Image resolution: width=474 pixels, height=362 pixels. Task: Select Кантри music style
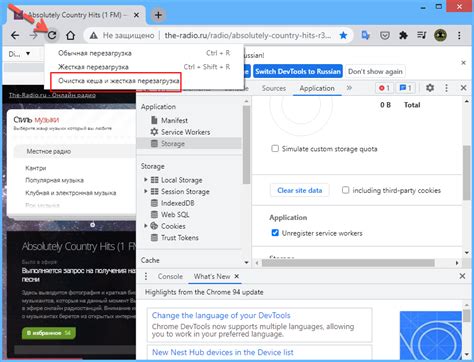(36, 168)
